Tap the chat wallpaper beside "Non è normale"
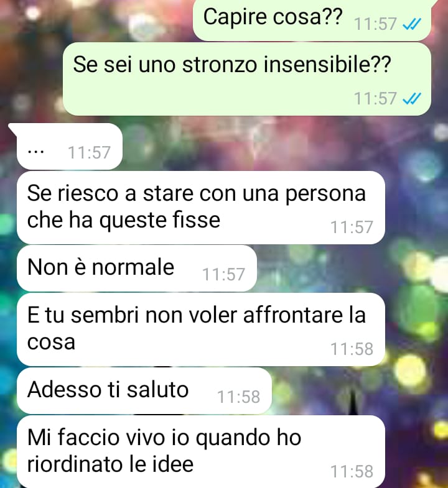Image resolution: width=448 pixels, height=488 pixels. click(x=352, y=269)
